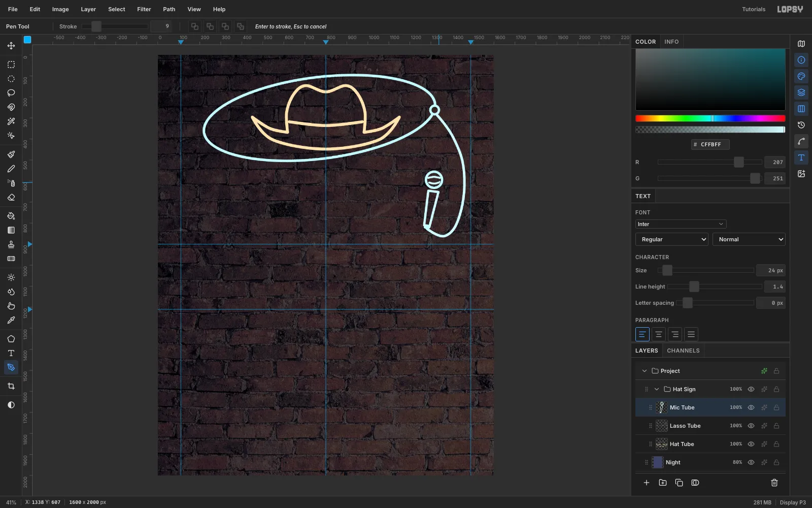Hide the Mic Tube layer
812x508 pixels.
[751, 407]
